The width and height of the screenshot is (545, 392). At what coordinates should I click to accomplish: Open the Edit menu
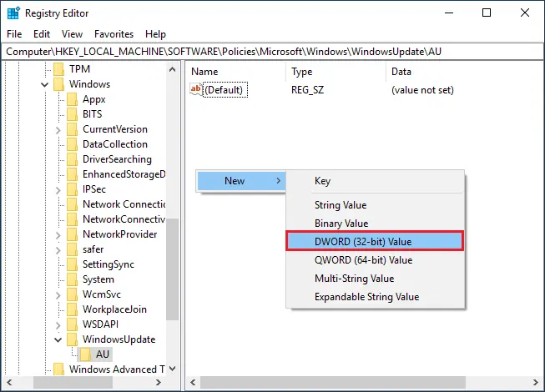(x=42, y=34)
